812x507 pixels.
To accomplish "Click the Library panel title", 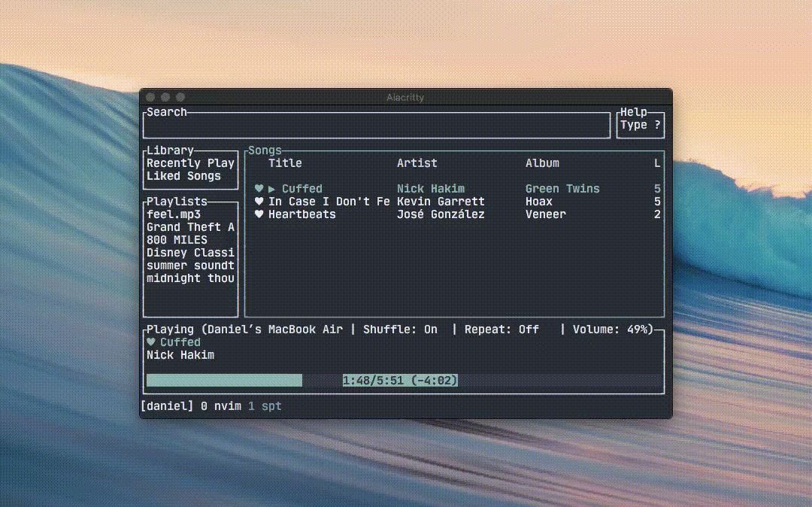I will tap(170, 150).
